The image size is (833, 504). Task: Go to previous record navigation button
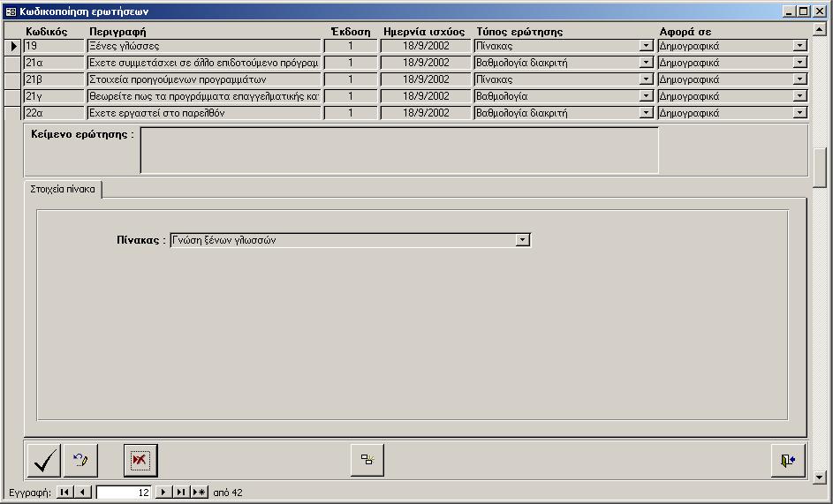point(82,493)
